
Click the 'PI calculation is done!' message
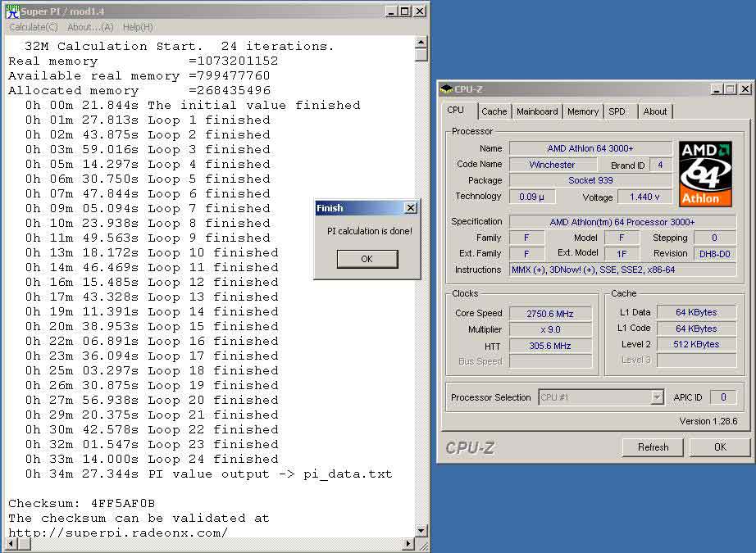click(370, 231)
